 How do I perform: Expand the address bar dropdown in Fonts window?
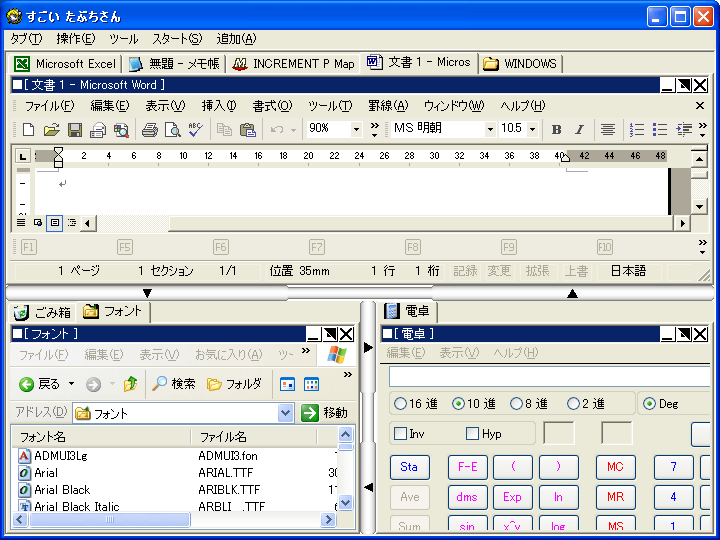coord(285,413)
